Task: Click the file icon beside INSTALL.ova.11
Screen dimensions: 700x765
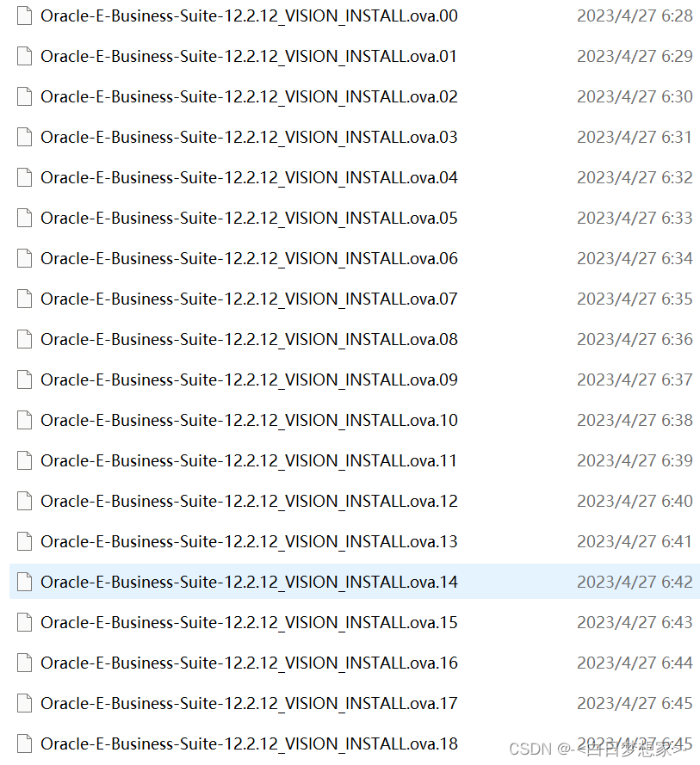Action: click(x=23, y=460)
